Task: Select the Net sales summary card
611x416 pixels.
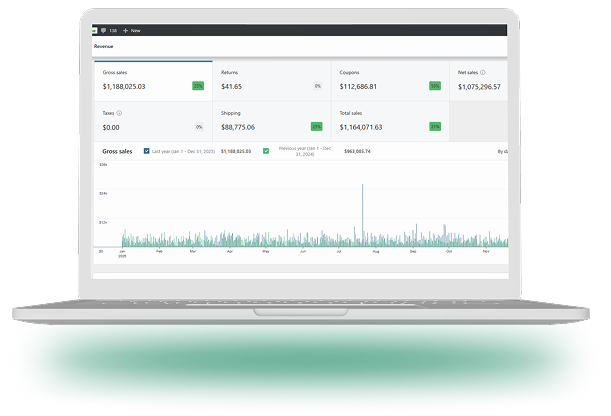Action: point(480,80)
